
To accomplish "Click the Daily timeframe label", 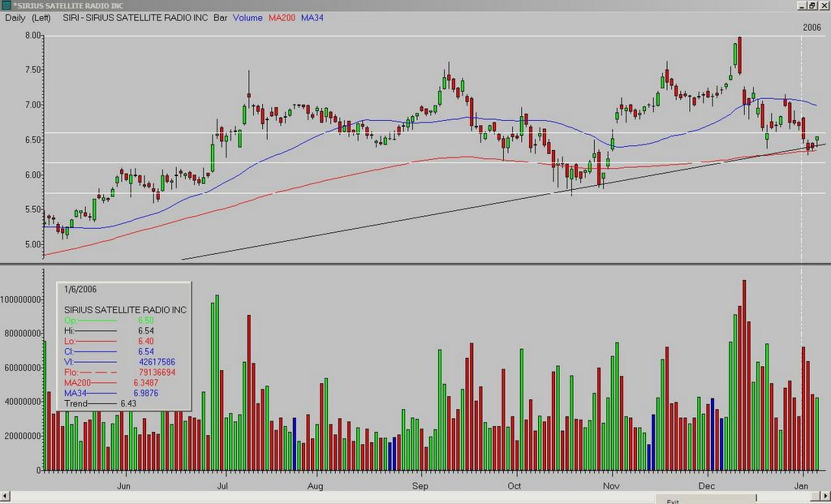I will click(x=15, y=18).
